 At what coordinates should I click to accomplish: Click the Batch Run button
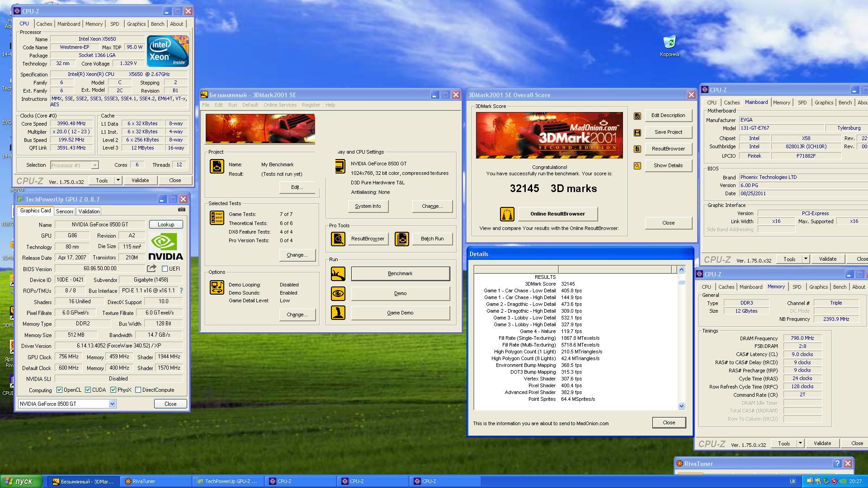coord(432,239)
